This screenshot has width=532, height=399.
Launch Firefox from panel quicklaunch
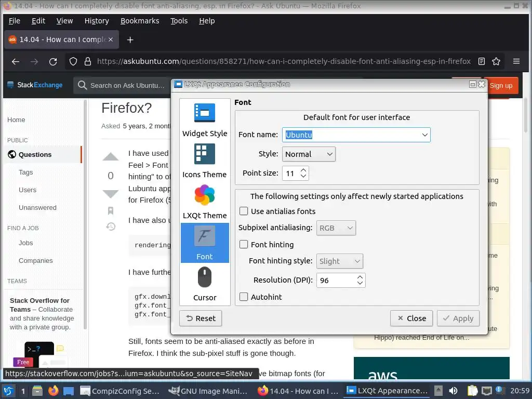(54, 391)
